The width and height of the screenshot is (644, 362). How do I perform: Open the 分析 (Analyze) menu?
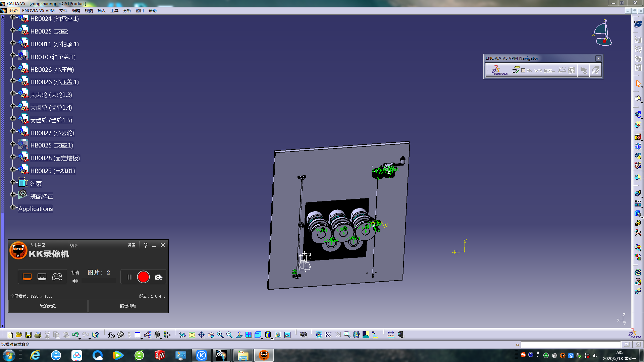pyautogui.click(x=127, y=11)
